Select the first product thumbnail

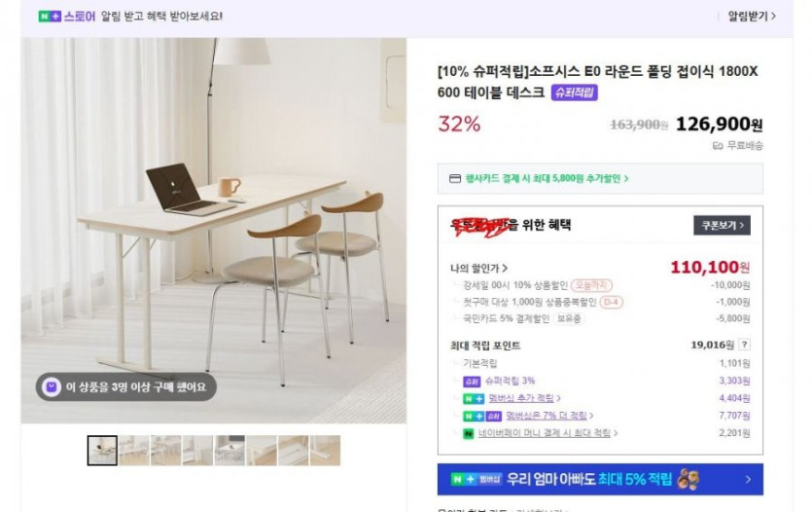[x=102, y=451]
